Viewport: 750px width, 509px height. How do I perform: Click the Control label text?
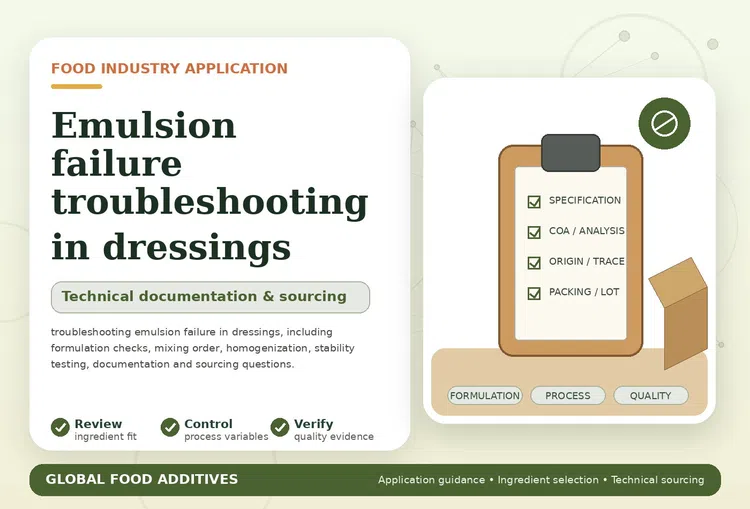(209, 424)
